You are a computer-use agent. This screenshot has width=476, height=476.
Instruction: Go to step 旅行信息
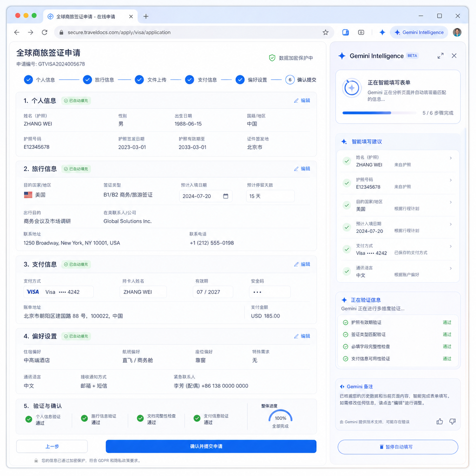pos(99,79)
